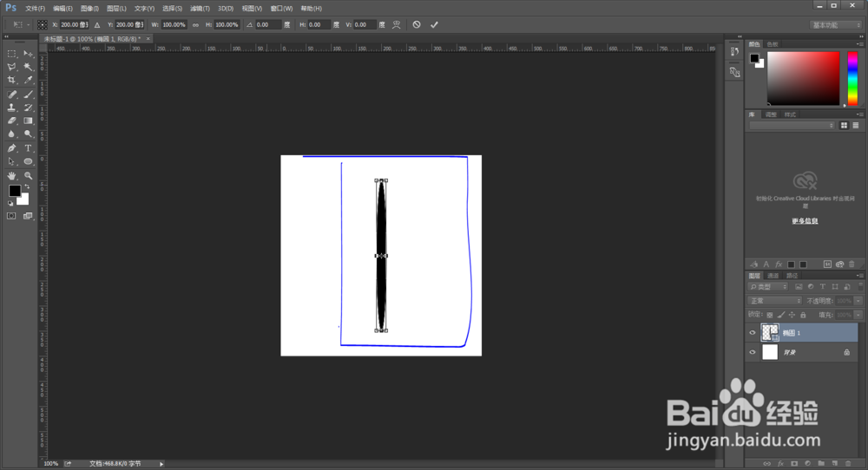Hide the 椭圆 1 layer
868x470 pixels.
point(753,333)
